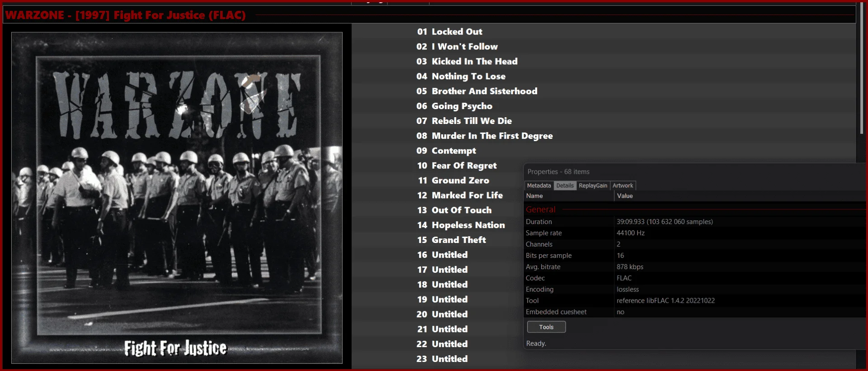Screen dimensions: 868x371
Task: Select the Codec property row
Action: click(x=694, y=278)
